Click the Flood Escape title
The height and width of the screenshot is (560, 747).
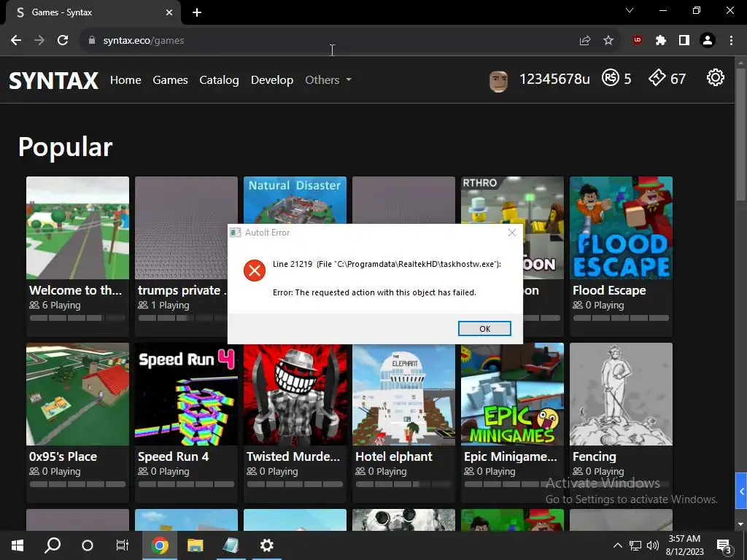(x=609, y=290)
